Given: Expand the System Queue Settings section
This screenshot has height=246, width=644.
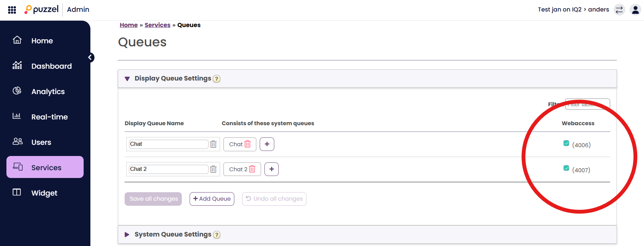Looking at the screenshot, I should click(x=127, y=234).
